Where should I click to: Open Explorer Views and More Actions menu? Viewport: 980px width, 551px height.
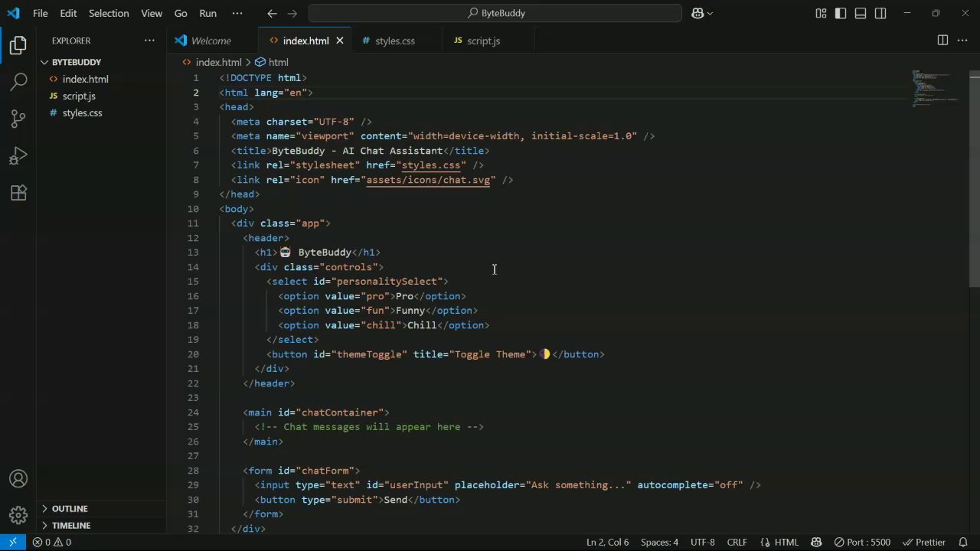click(x=149, y=41)
